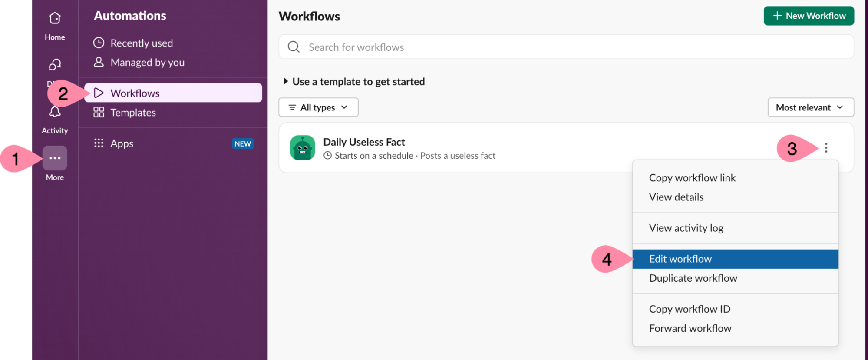868x360 pixels.
Task: Select View activity log option
Action: tap(686, 228)
